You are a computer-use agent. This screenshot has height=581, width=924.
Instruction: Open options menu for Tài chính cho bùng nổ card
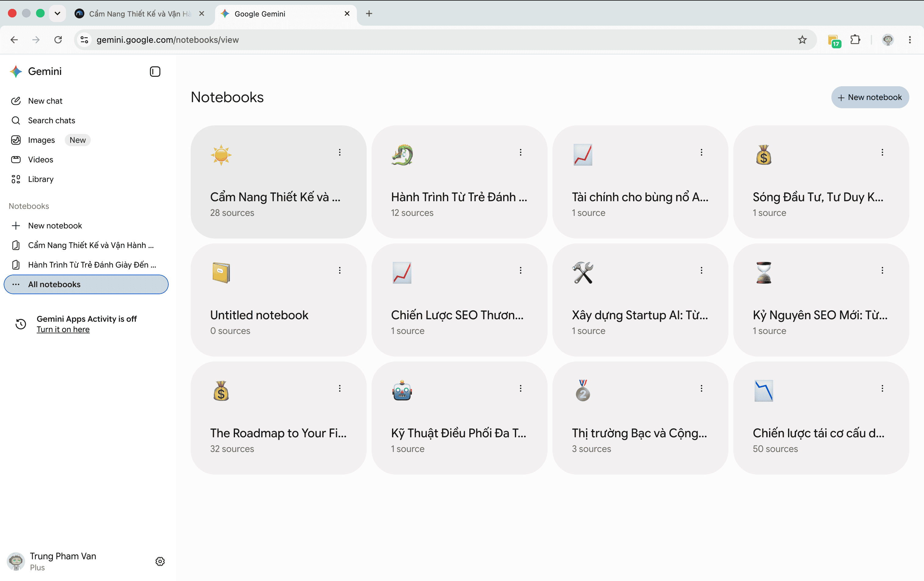pyautogui.click(x=702, y=153)
